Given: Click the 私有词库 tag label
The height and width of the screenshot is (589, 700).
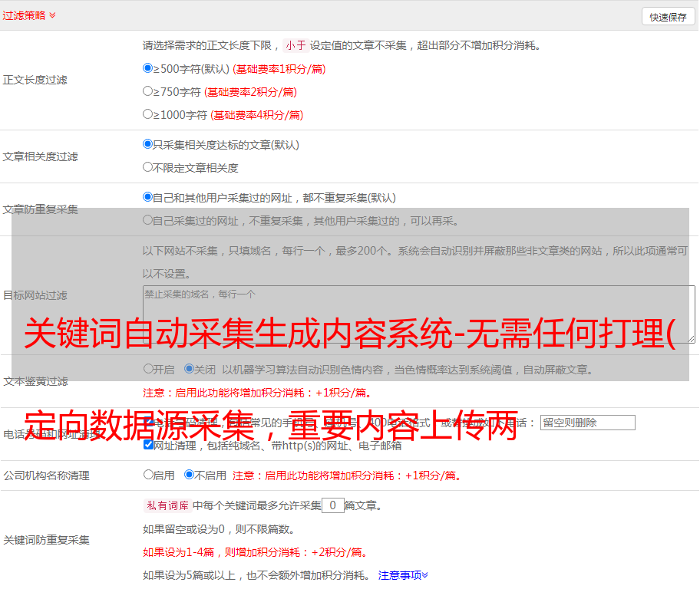Looking at the screenshot, I should (166, 505).
